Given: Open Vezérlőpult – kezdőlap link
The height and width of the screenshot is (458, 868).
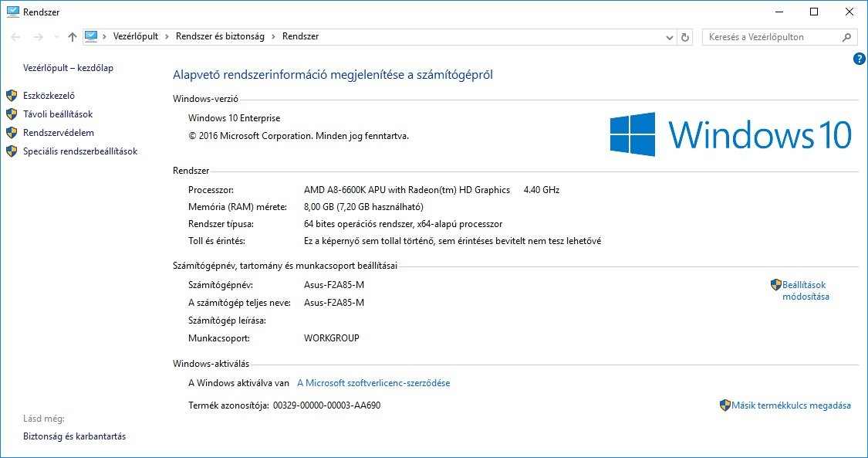Looking at the screenshot, I should click(68, 68).
